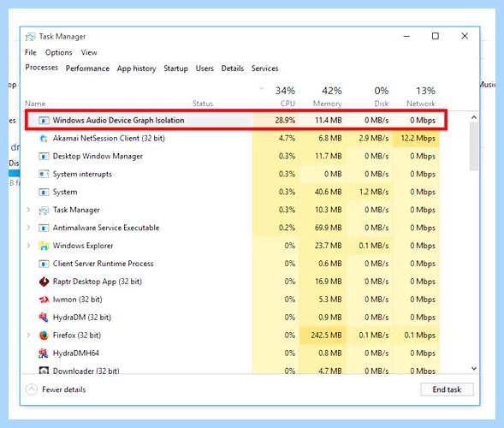This screenshot has width=504, height=428.
Task: Open the Options menu
Action: pos(58,52)
